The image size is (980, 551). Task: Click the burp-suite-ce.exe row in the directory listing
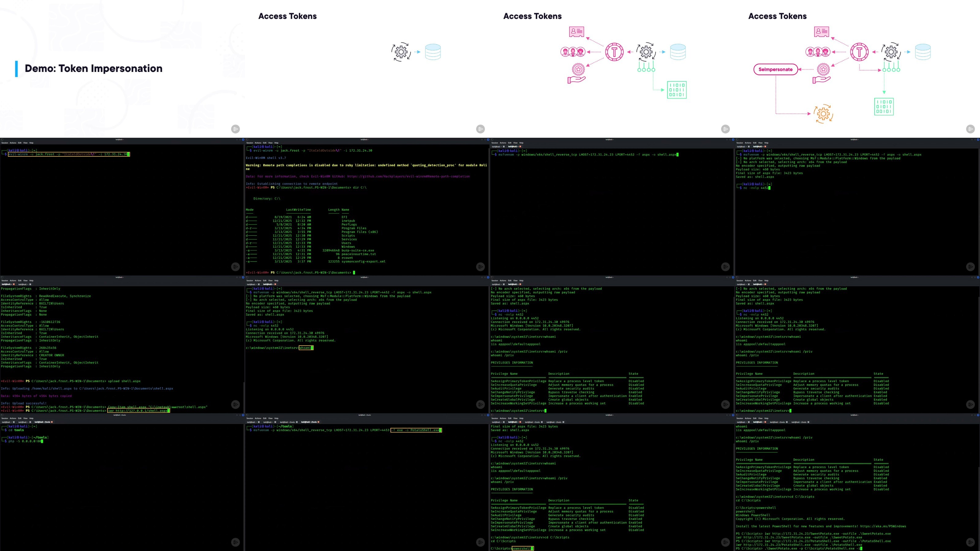(x=311, y=250)
